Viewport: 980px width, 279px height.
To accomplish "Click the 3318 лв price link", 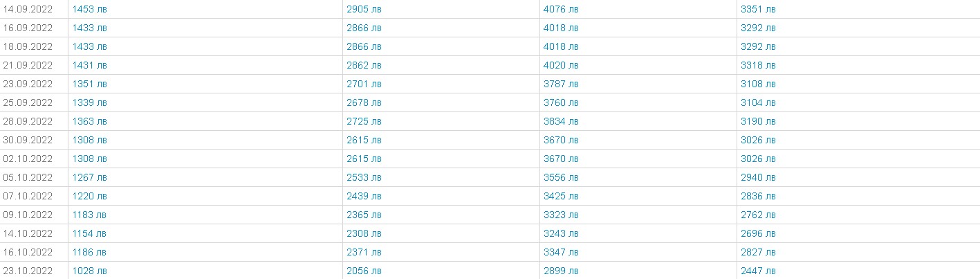I will point(758,65).
